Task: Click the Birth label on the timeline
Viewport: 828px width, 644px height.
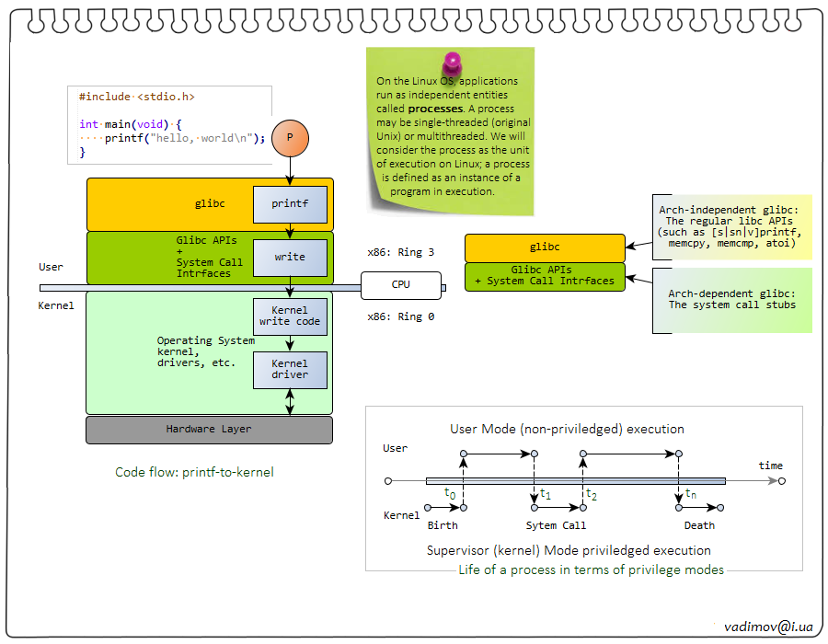Action: [443, 526]
